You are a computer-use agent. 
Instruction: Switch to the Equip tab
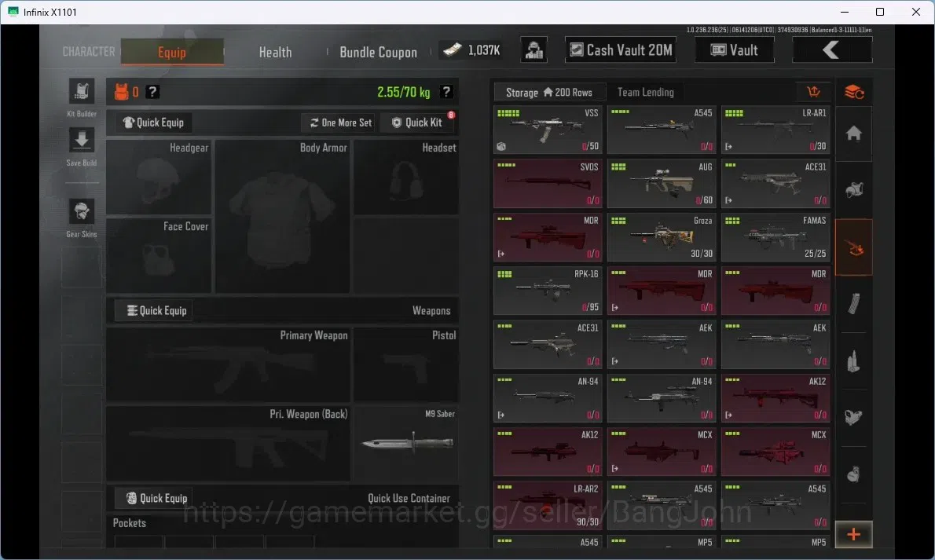tap(172, 52)
